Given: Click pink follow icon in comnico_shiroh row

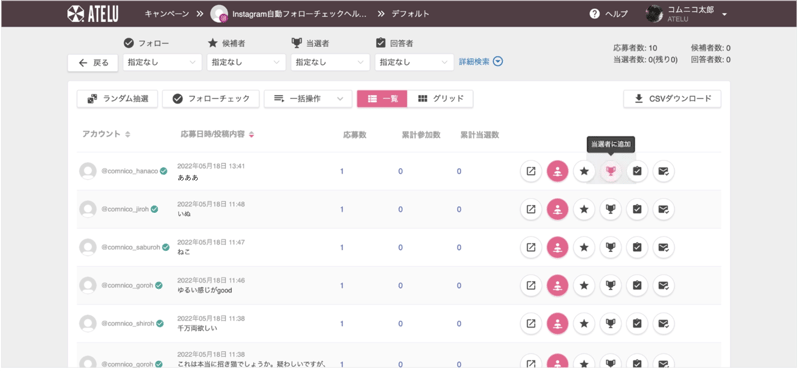Looking at the screenshot, I should click(x=557, y=324).
